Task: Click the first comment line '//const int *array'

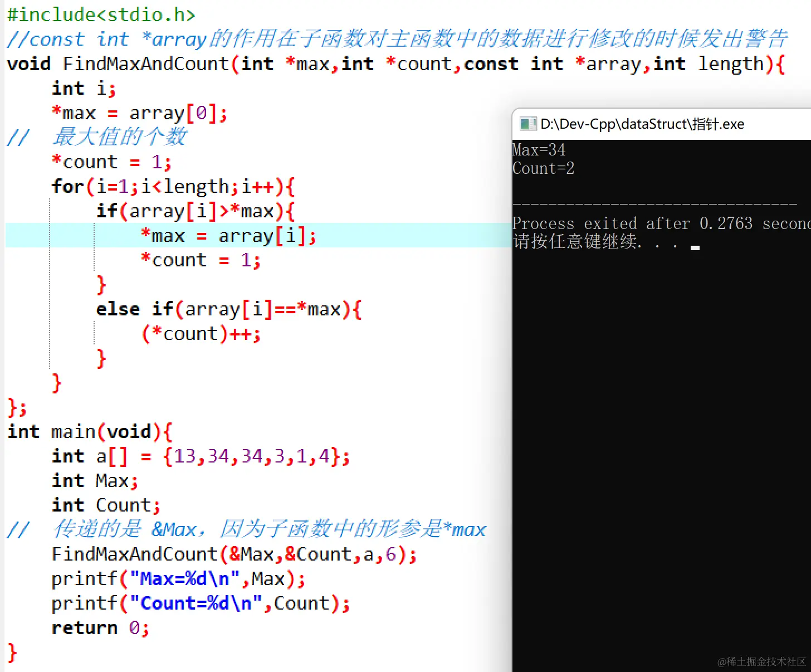Action: (x=396, y=39)
